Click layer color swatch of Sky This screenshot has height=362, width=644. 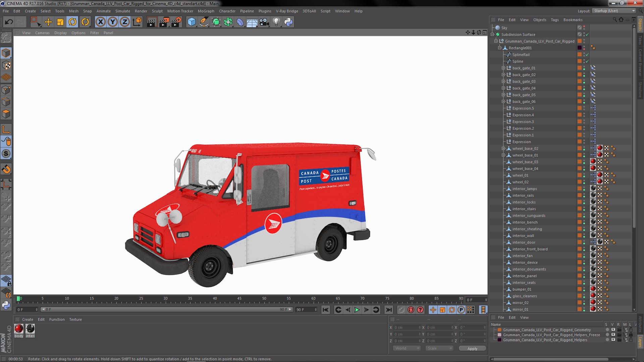click(x=579, y=27)
